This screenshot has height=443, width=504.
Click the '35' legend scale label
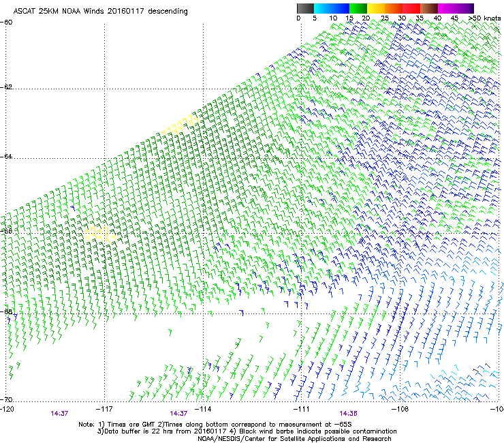420,18
